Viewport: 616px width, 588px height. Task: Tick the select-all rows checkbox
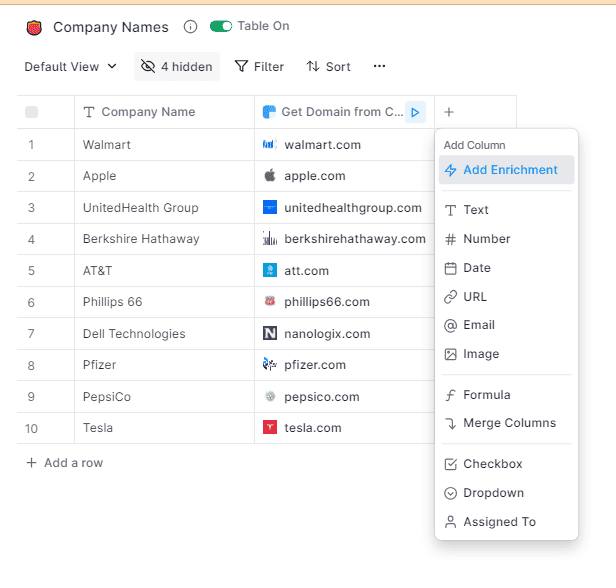point(31,112)
